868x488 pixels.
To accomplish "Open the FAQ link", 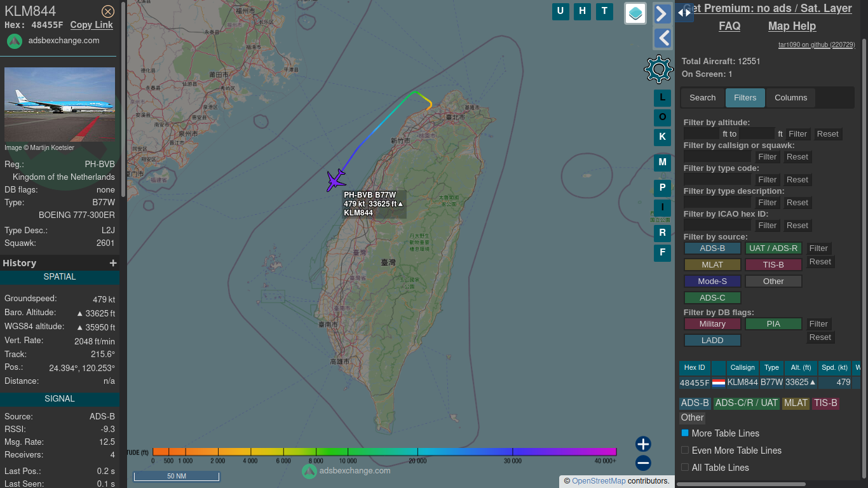I will (729, 26).
